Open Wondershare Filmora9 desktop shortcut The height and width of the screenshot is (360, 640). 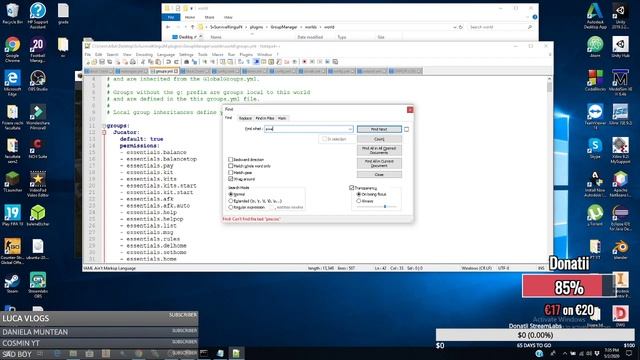pos(38,116)
